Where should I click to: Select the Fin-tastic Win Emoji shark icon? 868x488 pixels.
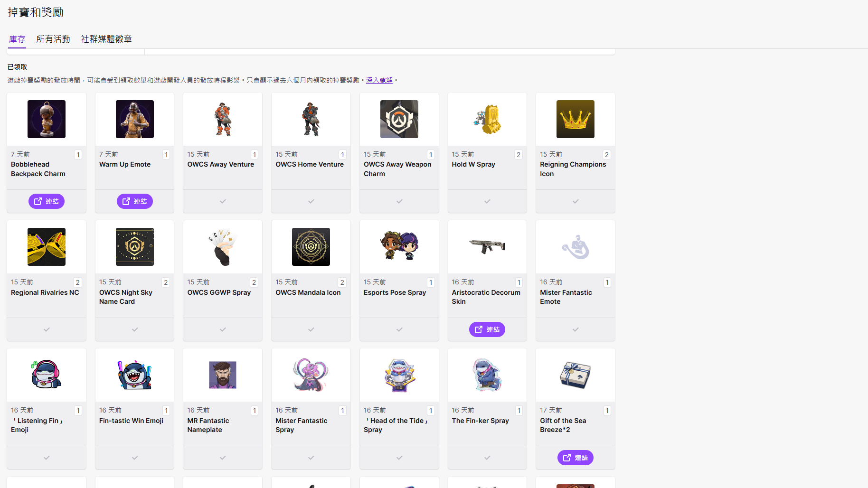coord(135,375)
